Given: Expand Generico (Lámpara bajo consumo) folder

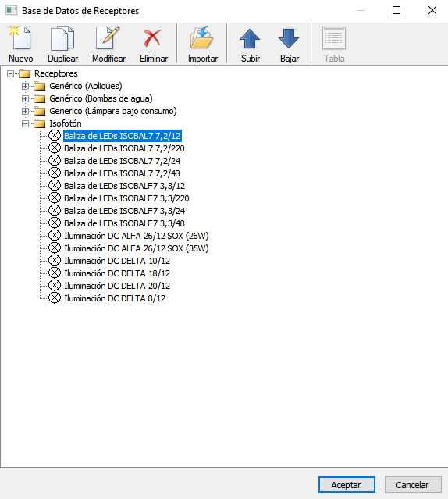Looking at the screenshot, I should click(x=26, y=111).
